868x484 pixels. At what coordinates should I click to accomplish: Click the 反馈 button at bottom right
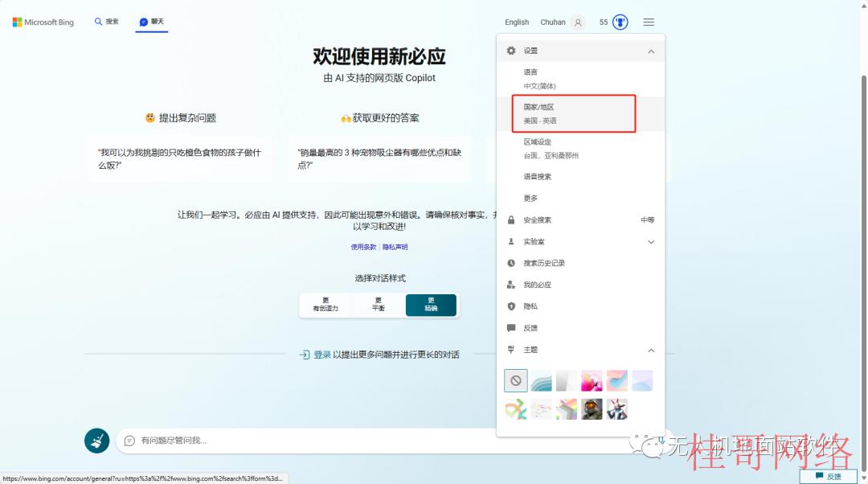tap(828, 476)
